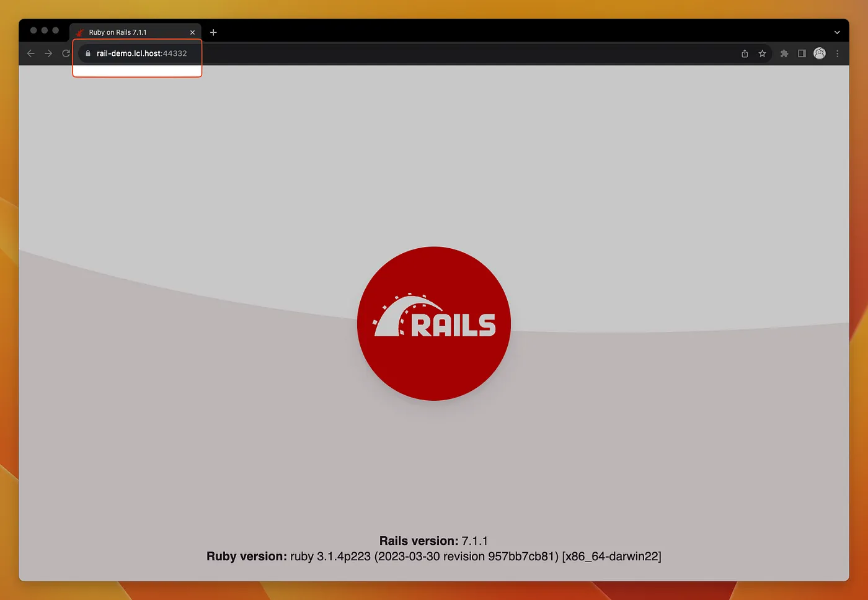Open a new tab with the plus button
Image resolution: width=868 pixels, height=600 pixels.
point(213,32)
